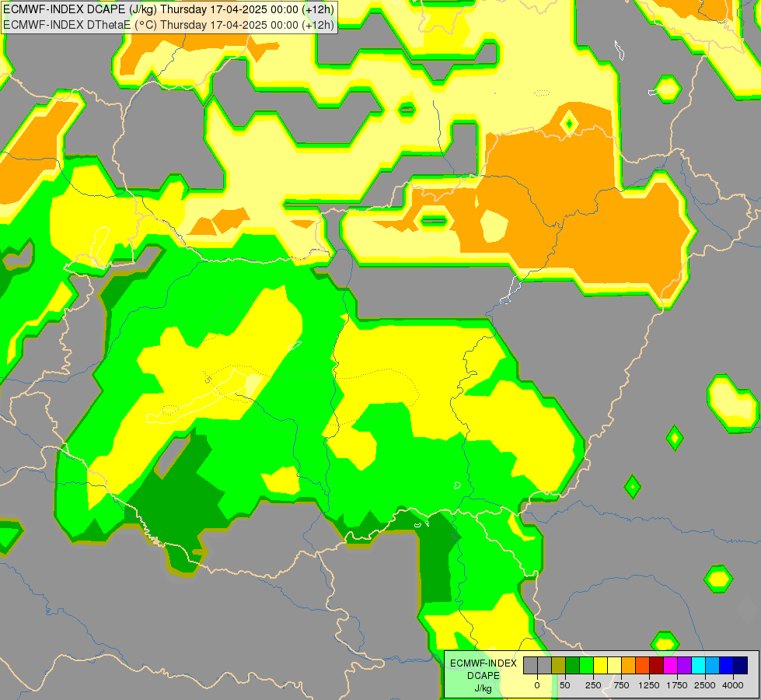Select the dark green legend swatch
761x700 pixels.
click(572, 665)
